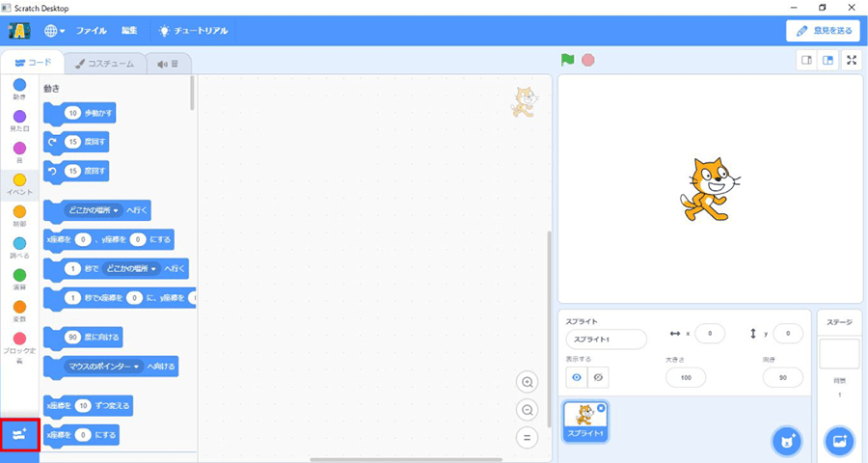Switch to the コード tab

(33, 63)
